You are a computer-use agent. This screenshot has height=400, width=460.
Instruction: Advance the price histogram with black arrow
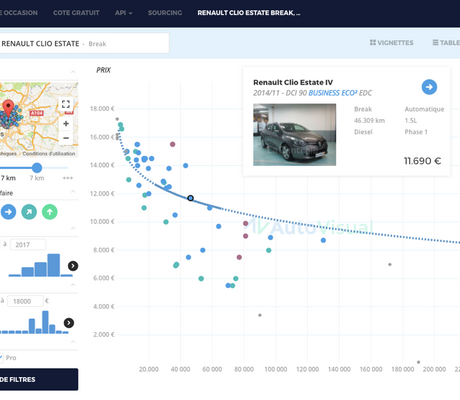click(69, 323)
